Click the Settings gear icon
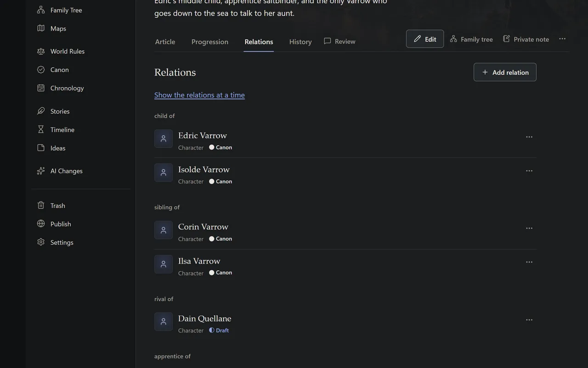Viewport: 588px width, 368px height. click(41, 242)
